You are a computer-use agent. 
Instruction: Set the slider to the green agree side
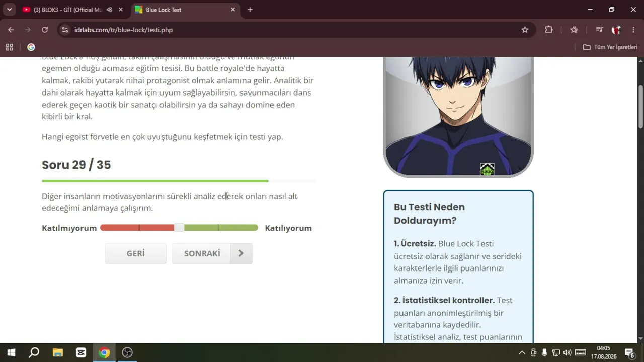point(221,228)
